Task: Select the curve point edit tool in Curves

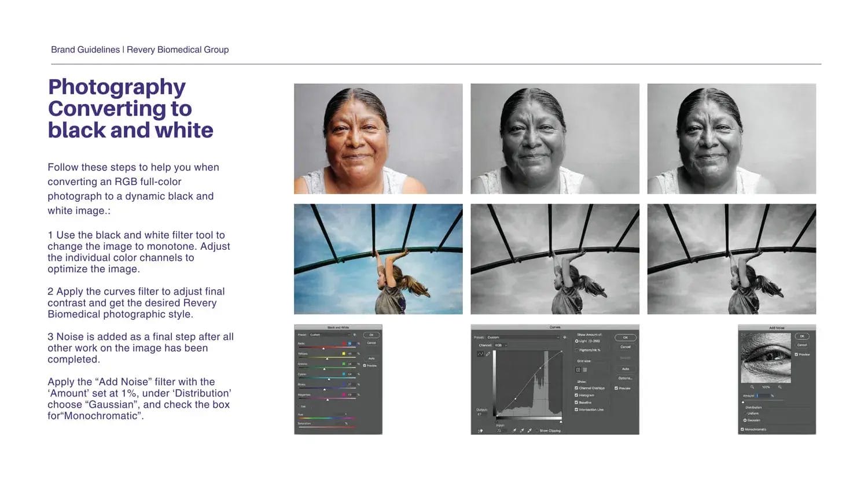Action: point(480,354)
